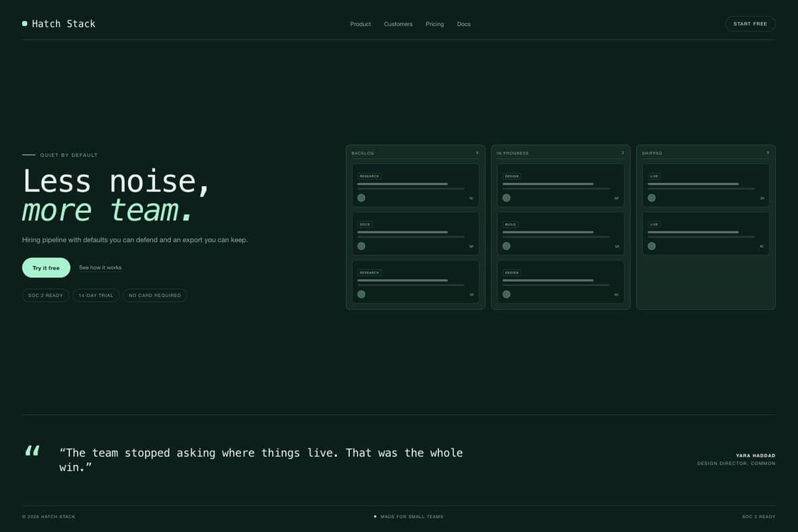Click avatar on DESIGN card marked MC
The height and width of the screenshot is (532, 798).
[506, 294]
